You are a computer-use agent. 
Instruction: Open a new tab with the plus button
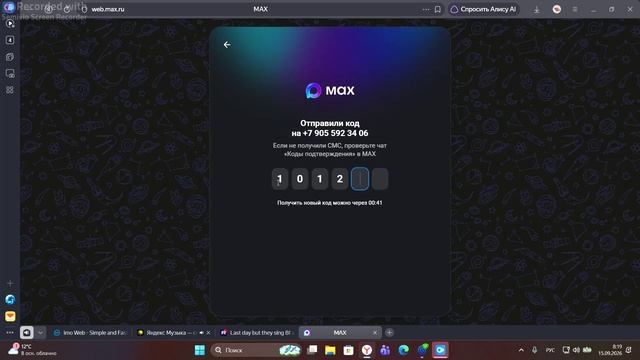click(389, 333)
